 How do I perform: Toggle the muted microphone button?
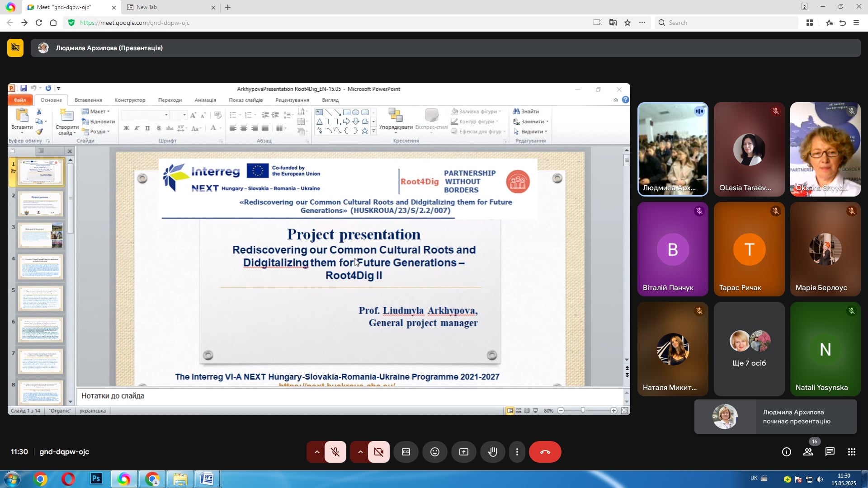[x=335, y=452]
